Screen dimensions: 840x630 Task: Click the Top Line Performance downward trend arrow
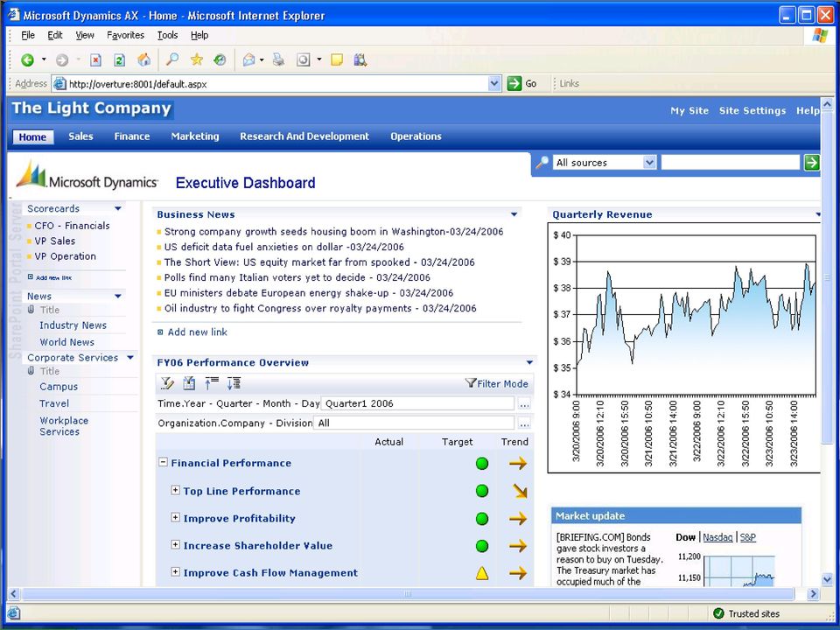point(520,491)
